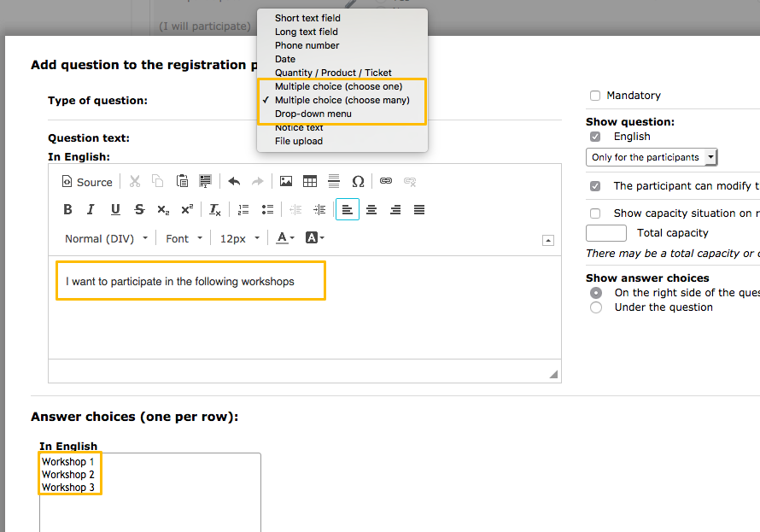Open the Normal (DIV) paragraph format dropdown
760x532 pixels.
coord(106,239)
